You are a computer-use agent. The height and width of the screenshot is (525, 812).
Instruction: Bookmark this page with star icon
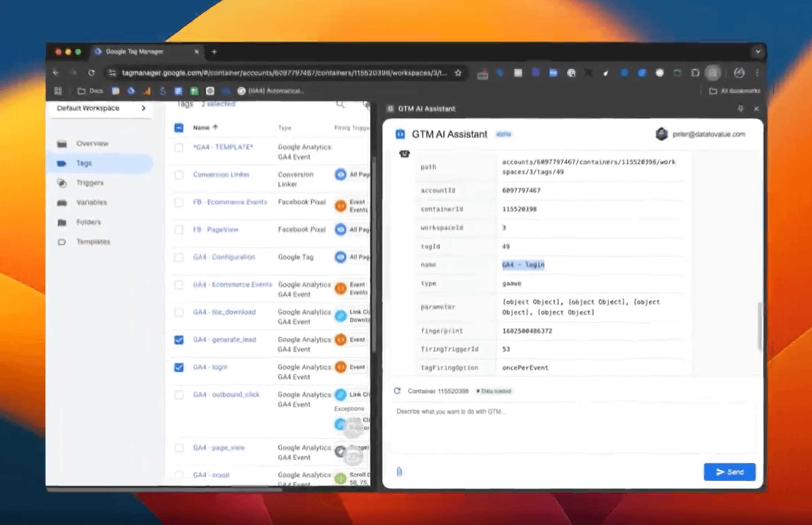458,73
